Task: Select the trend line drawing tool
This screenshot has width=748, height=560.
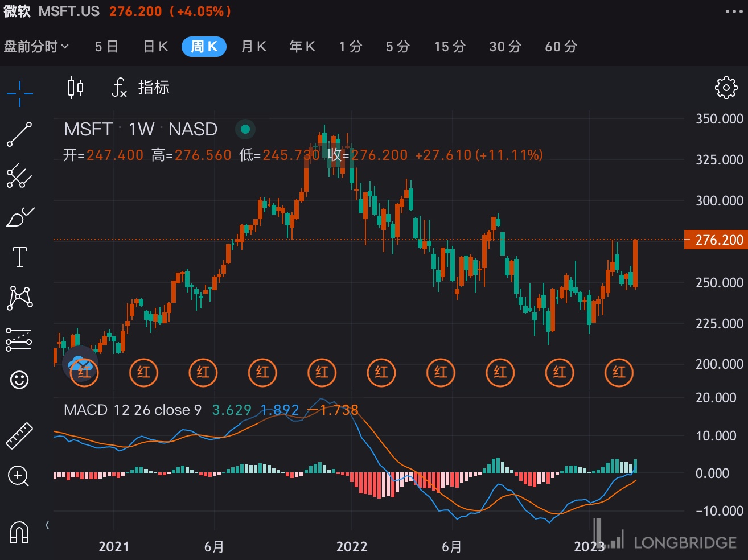Action: [x=19, y=134]
